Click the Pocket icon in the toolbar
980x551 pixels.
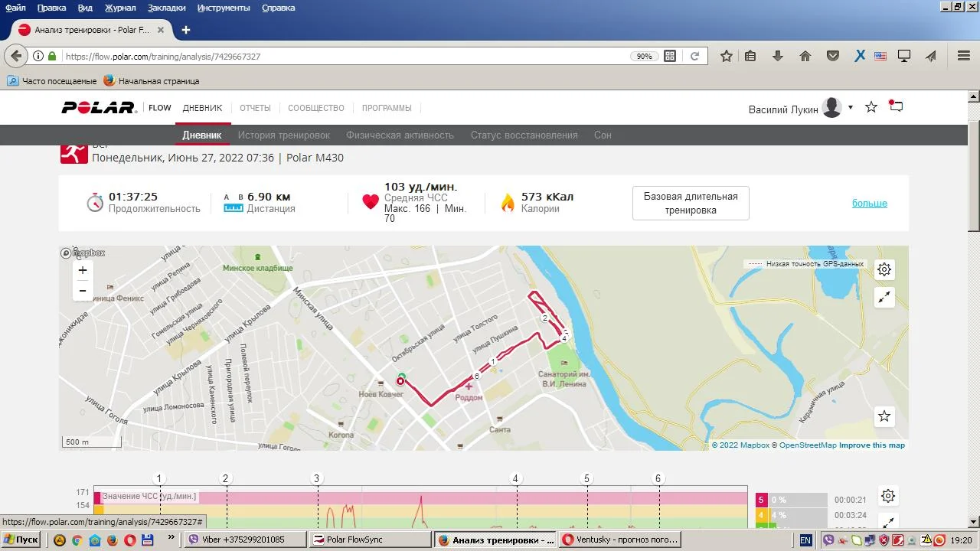(x=832, y=56)
